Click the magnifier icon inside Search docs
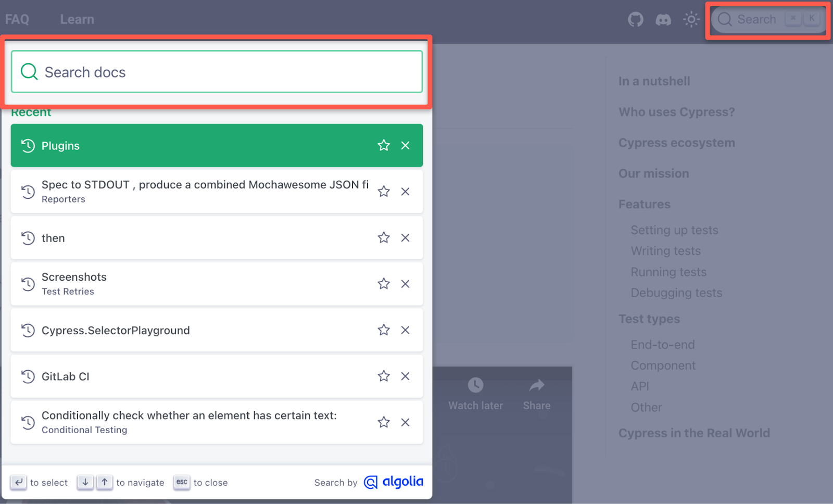 (x=29, y=71)
